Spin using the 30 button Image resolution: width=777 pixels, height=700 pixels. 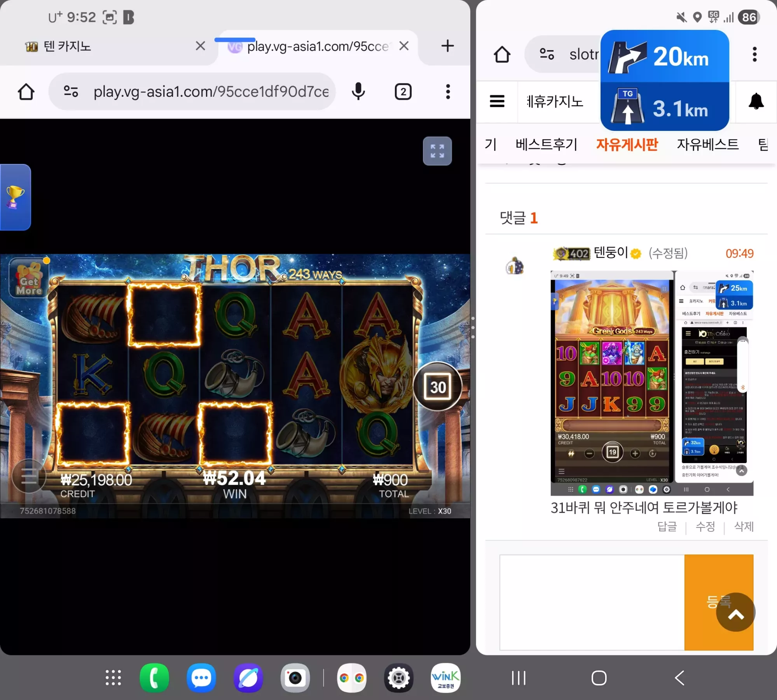pyautogui.click(x=438, y=387)
